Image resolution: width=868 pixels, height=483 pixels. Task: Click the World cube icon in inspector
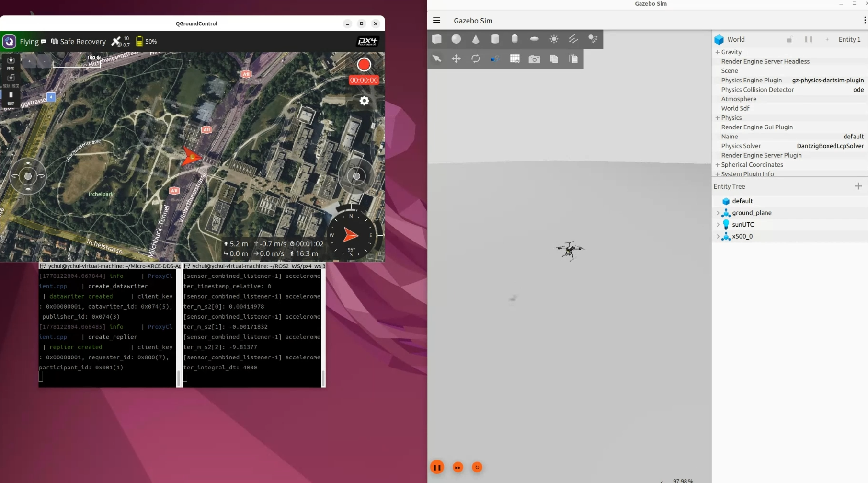click(x=719, y=39)
